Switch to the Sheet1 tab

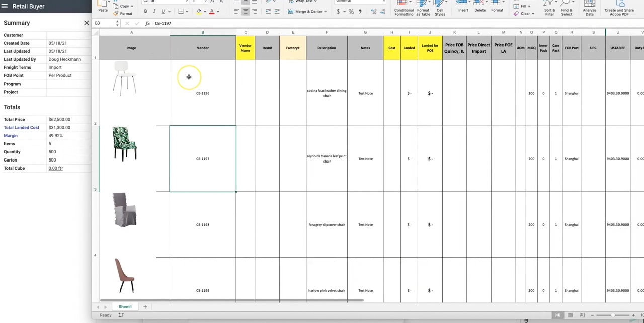click(125, 307)
